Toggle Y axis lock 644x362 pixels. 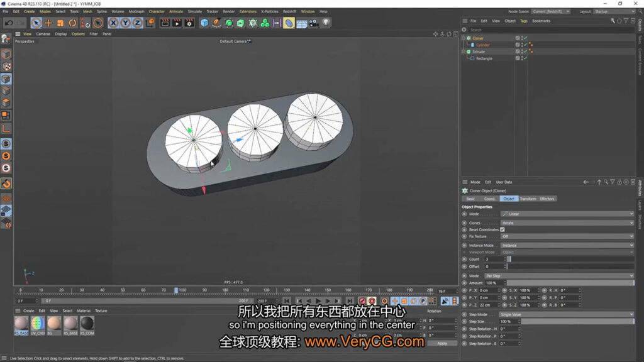(125, 23)
